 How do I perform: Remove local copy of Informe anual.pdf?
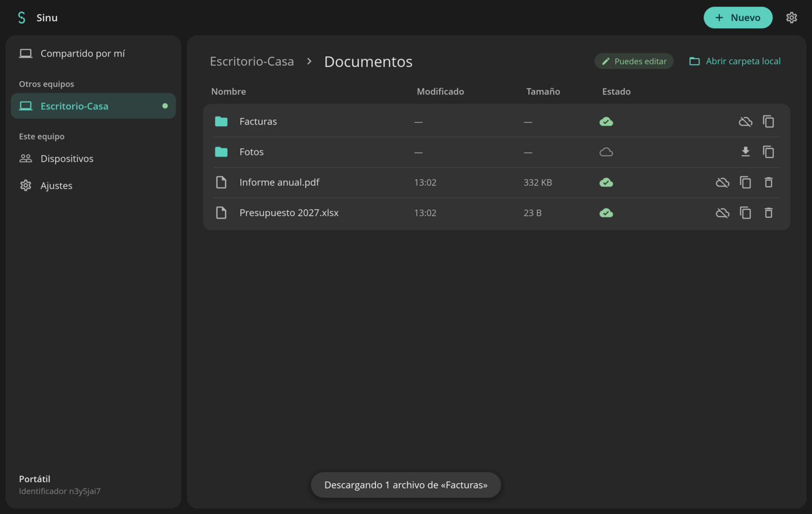click(x=722, y=183)
